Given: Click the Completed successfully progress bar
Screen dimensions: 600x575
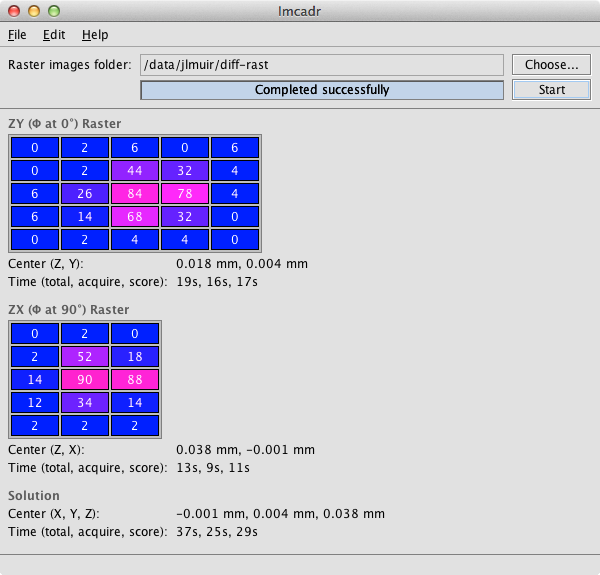Looking at the screenshot, I should (x=322, y=90).
